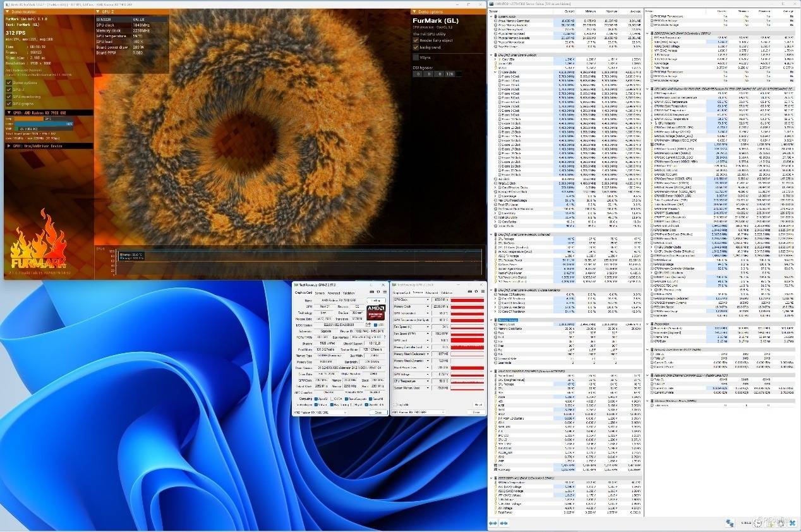Click Reset button in GPU-Z sensors window
The width and height of the screenshot is (801, 532).
point(478,404)
